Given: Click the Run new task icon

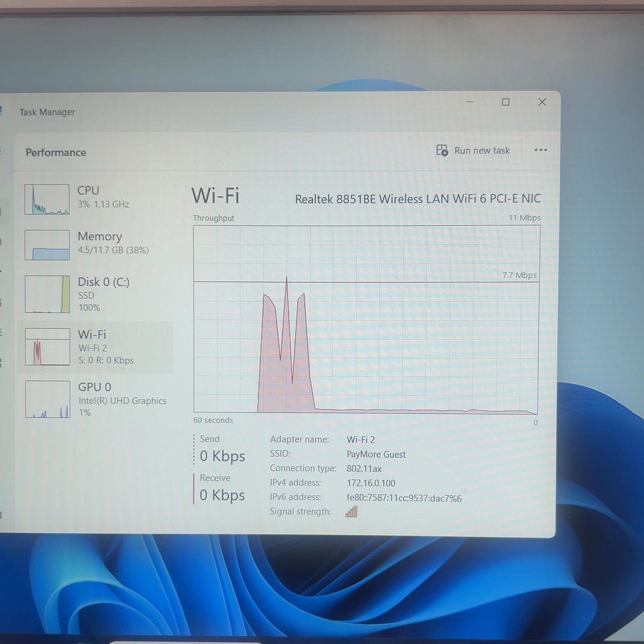Looking at the screenshot, I should [442, 150].
